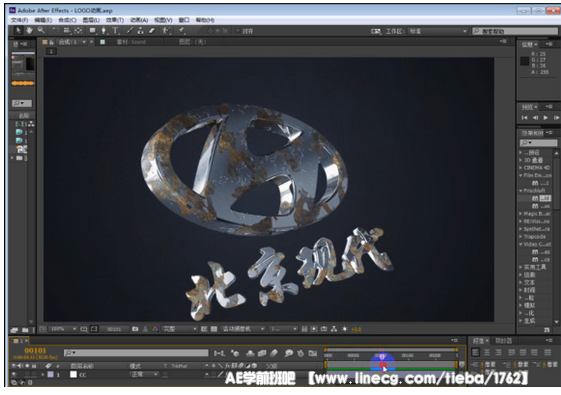This screenshot has height=395, width=561.
Task: Click the timeline layer search field
Action: [x=136, y=353]
